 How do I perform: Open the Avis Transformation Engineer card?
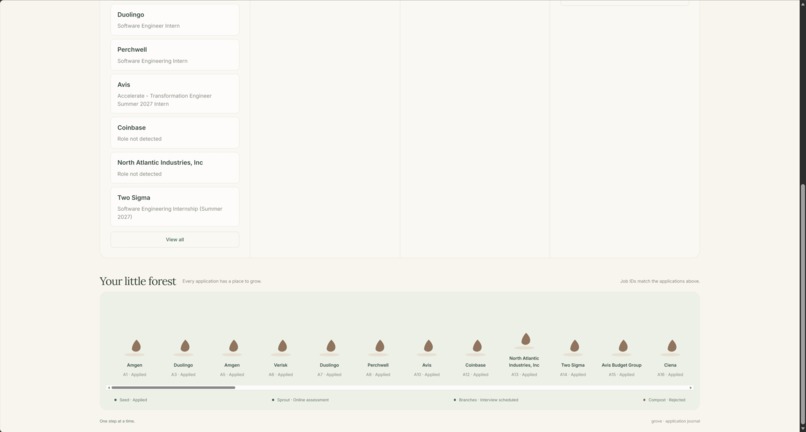click(175, 94)
